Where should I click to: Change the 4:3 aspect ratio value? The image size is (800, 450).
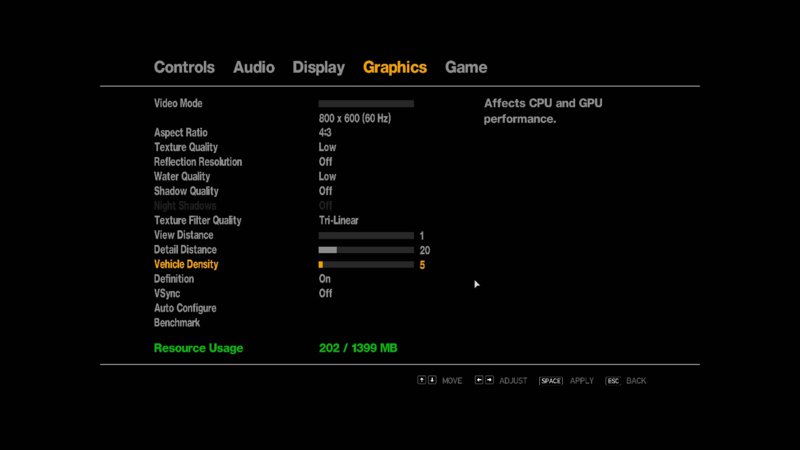[x=325, y=133]
